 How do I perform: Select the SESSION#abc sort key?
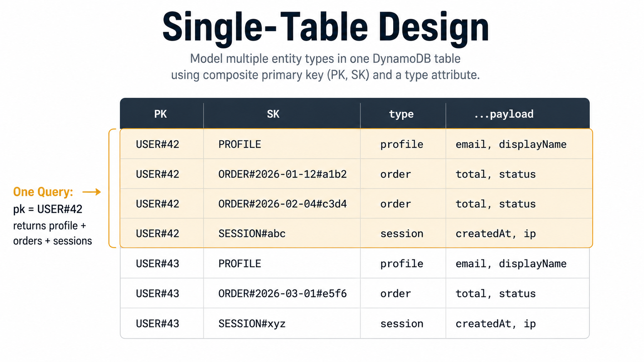(252, 234)
